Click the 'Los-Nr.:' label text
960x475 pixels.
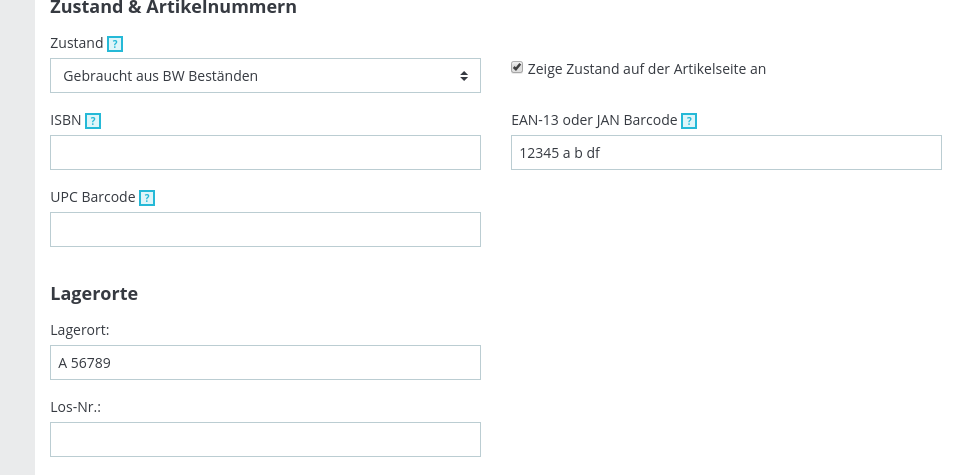click(76, 407)
